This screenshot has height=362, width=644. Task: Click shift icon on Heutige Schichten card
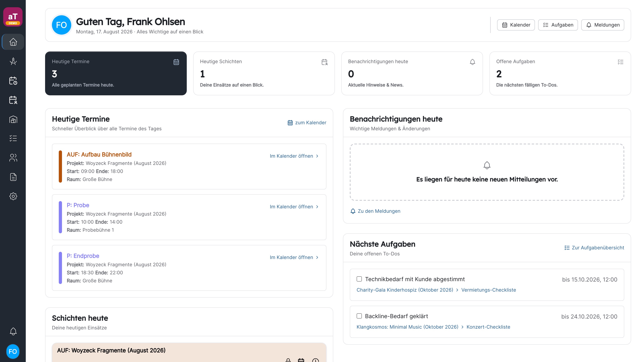324,62
